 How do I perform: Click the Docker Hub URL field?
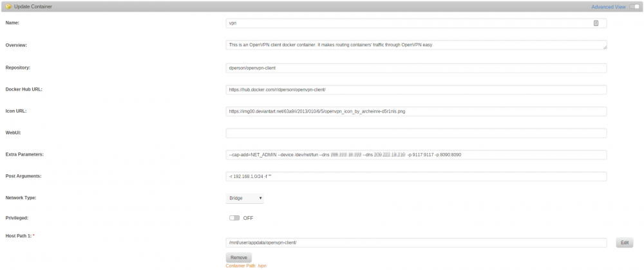(x=416, y=90)
